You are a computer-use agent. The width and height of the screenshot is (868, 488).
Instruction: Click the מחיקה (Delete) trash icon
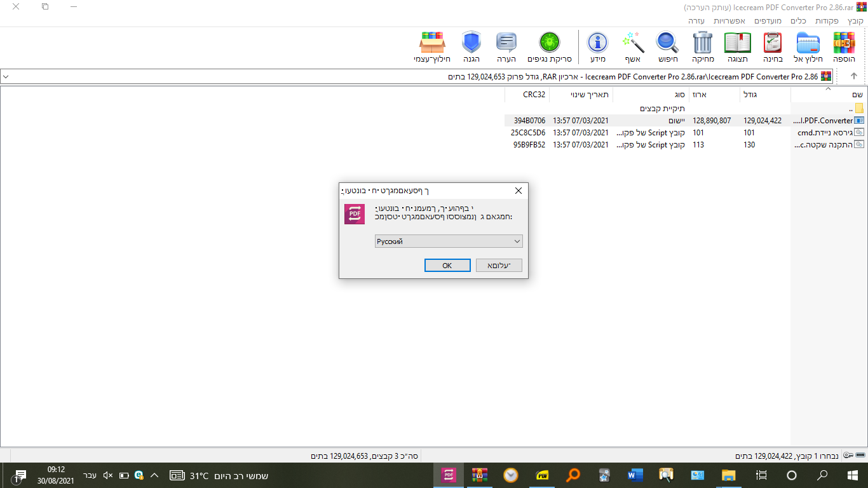pyautogui.click(x=703, y=47)
